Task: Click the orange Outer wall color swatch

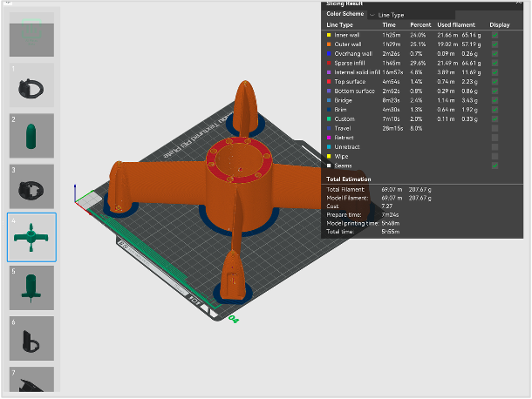Action: (x=329, y=44)
